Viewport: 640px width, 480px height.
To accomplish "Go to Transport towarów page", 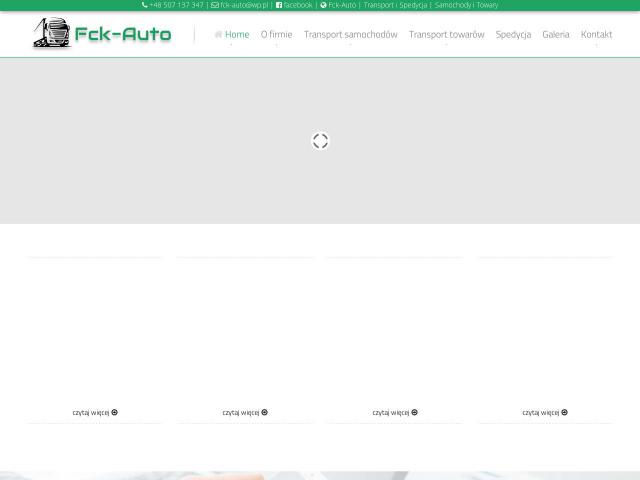I will (447, 34).
